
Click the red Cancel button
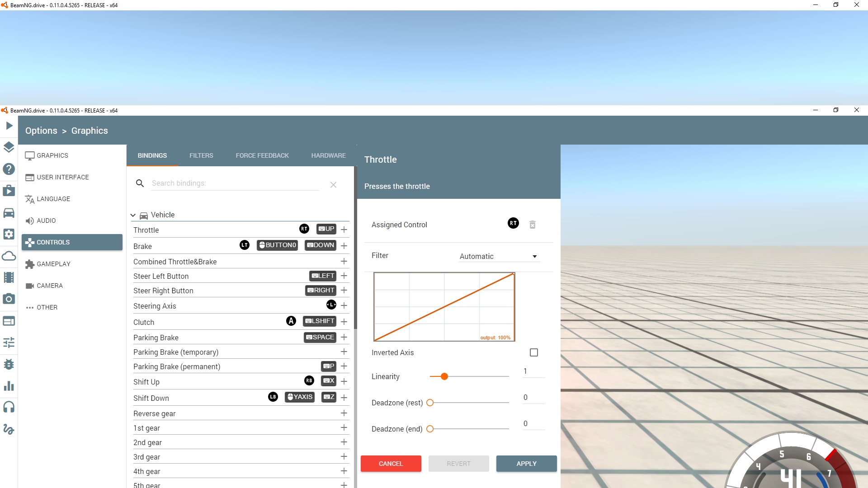pos(391,464)
